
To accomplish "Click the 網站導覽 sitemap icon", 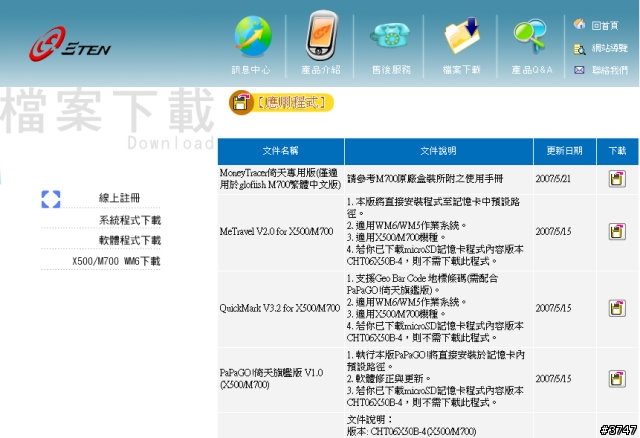I will [579, 49].
